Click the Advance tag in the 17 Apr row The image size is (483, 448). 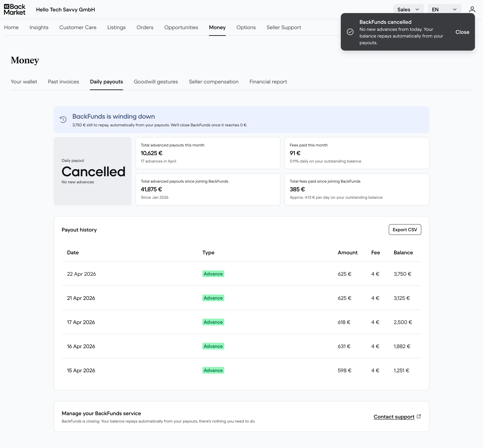[x=213, y=322]
